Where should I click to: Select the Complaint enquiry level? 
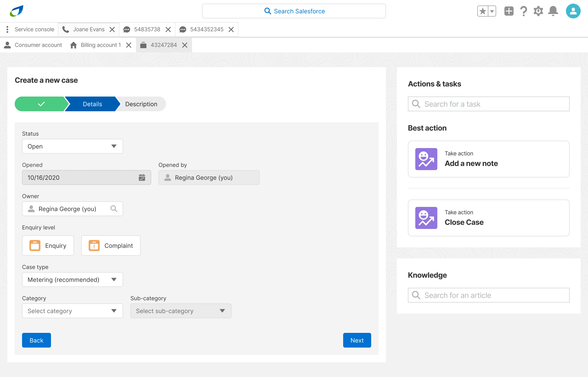[x=111, y=246]
